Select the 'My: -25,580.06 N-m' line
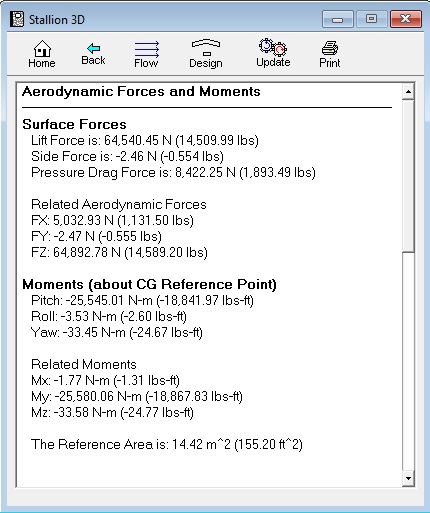 (137, 396)
